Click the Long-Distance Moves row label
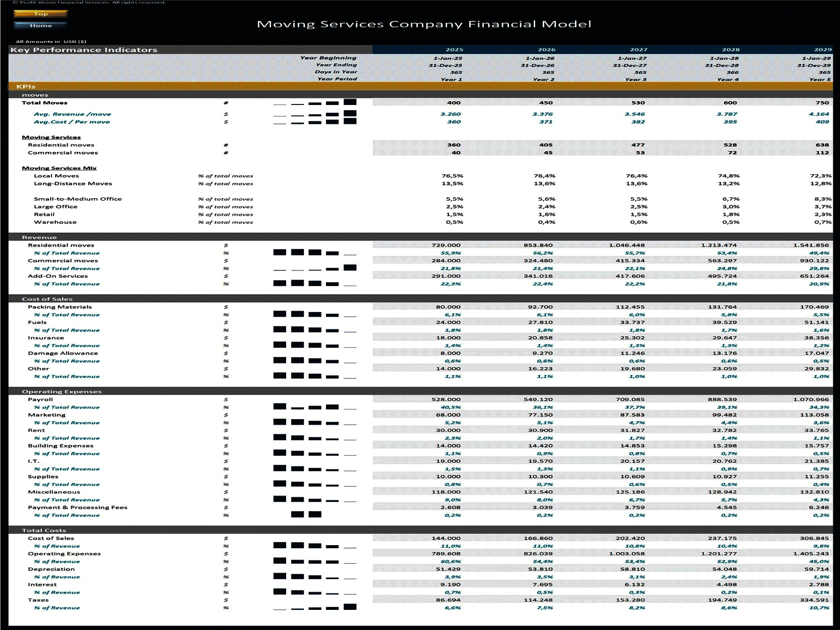This screenshot has height=630, width=840. pyautogui.click(x=73, y=184)
